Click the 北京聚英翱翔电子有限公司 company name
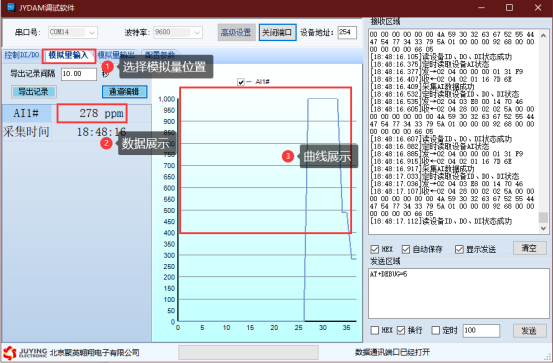Viewport: 553px width, 363px height. 95,352
